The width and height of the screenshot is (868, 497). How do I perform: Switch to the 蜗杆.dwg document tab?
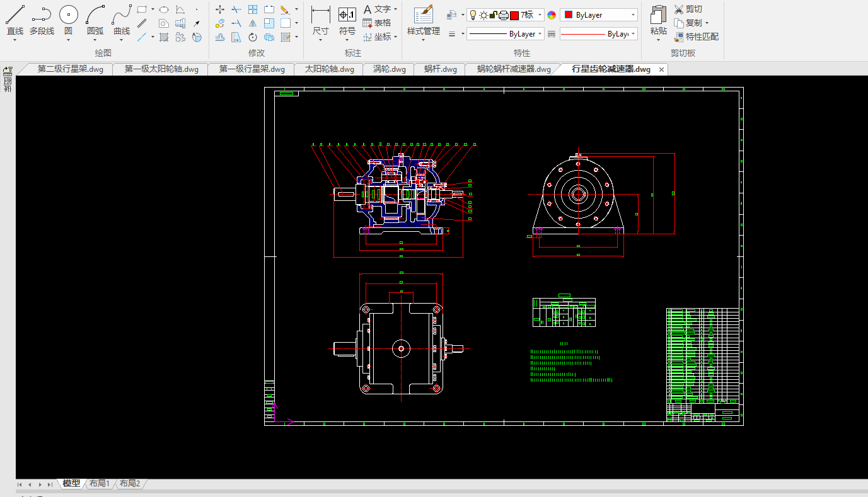[x=440, y=69]
